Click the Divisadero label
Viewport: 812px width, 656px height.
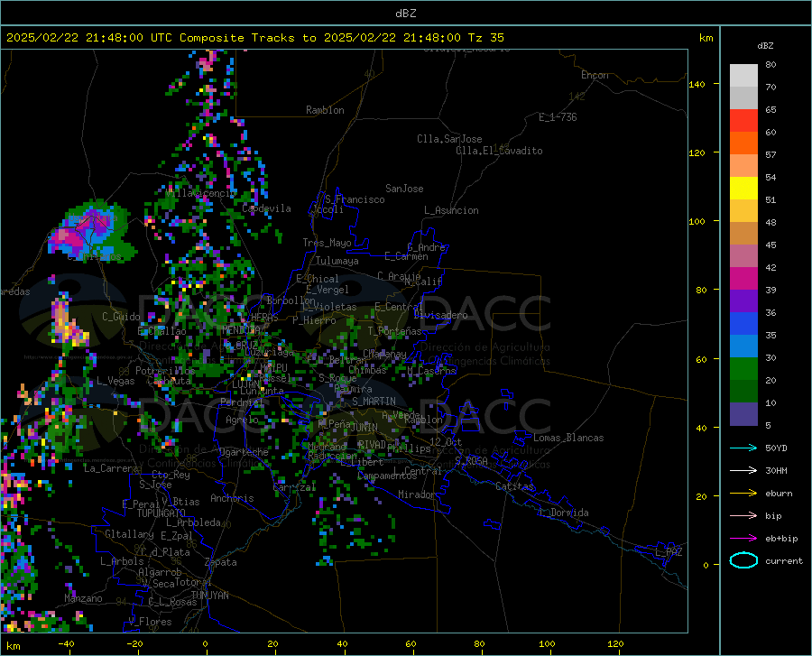coord(440,315)
